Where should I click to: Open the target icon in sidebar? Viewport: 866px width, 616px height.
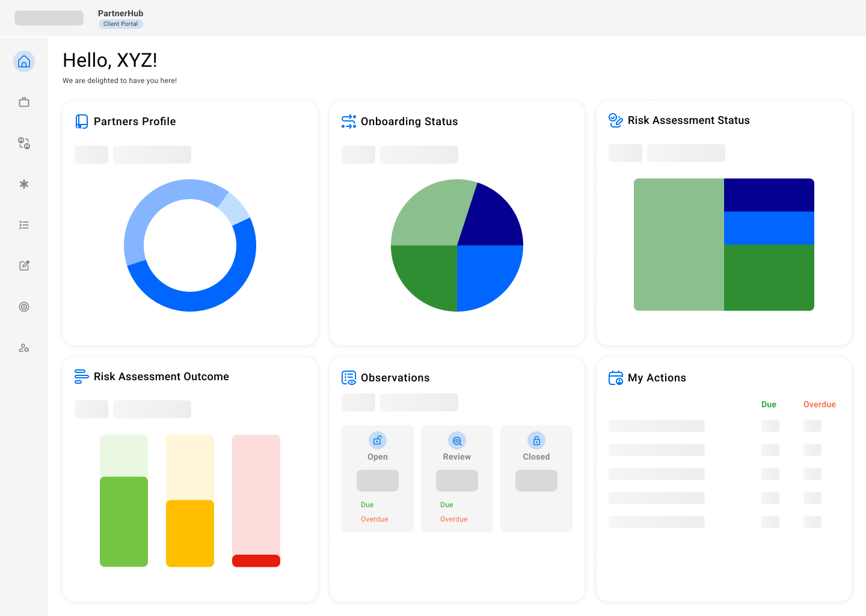(24, 307)
